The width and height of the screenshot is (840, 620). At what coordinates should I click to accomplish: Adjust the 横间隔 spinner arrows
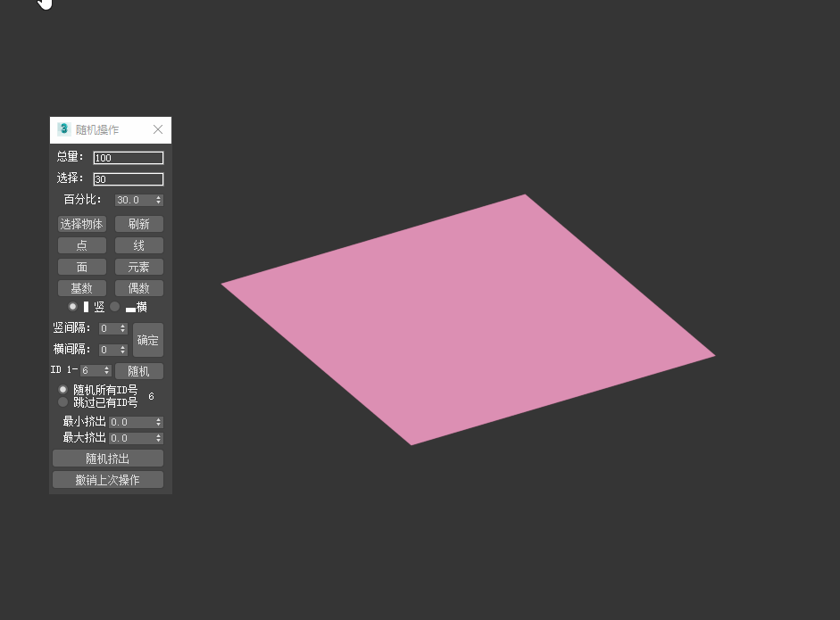[122, 350]
